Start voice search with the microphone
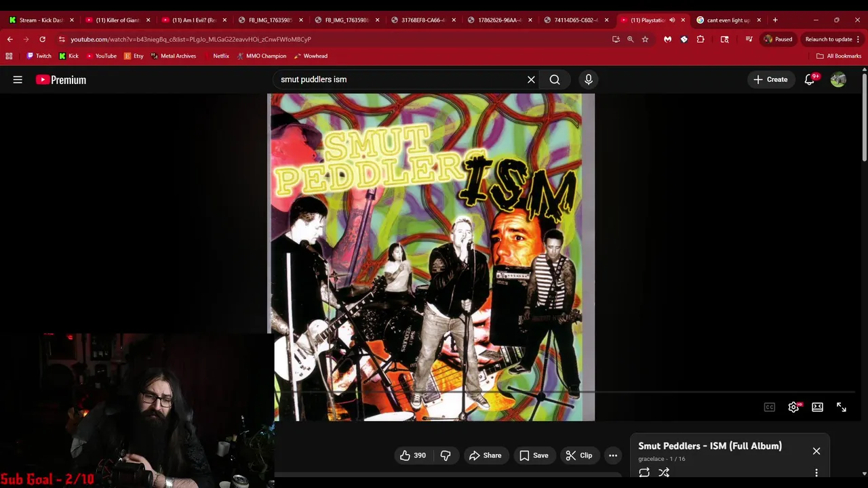The image size is (868, 488). 589,79
